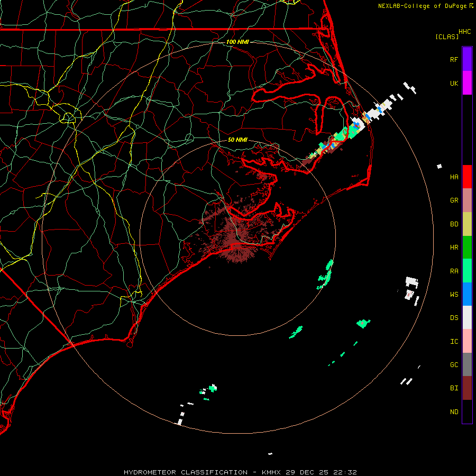Image resolution: width=476 pixels, height=476 pixels.
Task: Click the UK legend label
Action: pyautogui.click(x=454, y=83)
